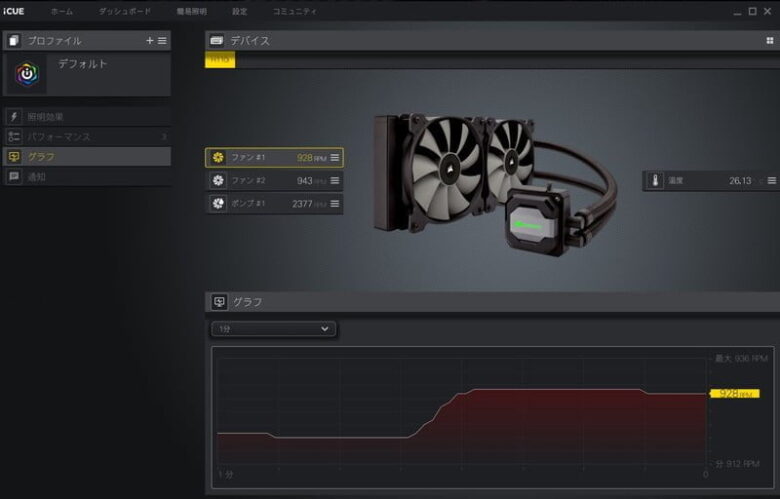Image resolution: width=780 pixels, height=499 pixels.
Task: Open the ファン #2 row options menu
Action: coord(335,181)
